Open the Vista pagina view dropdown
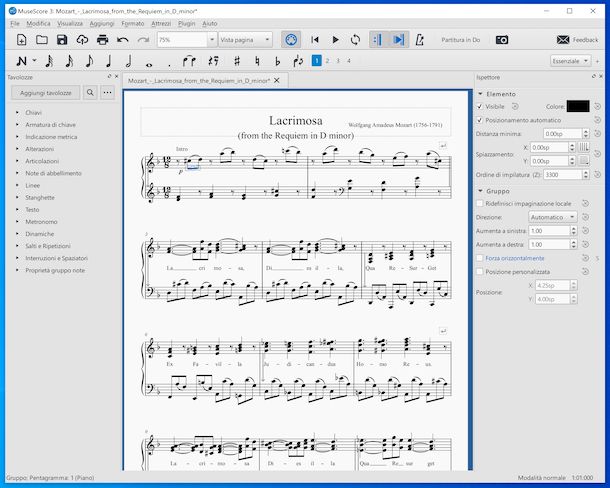The image size is (610, 488). point(245,40)
